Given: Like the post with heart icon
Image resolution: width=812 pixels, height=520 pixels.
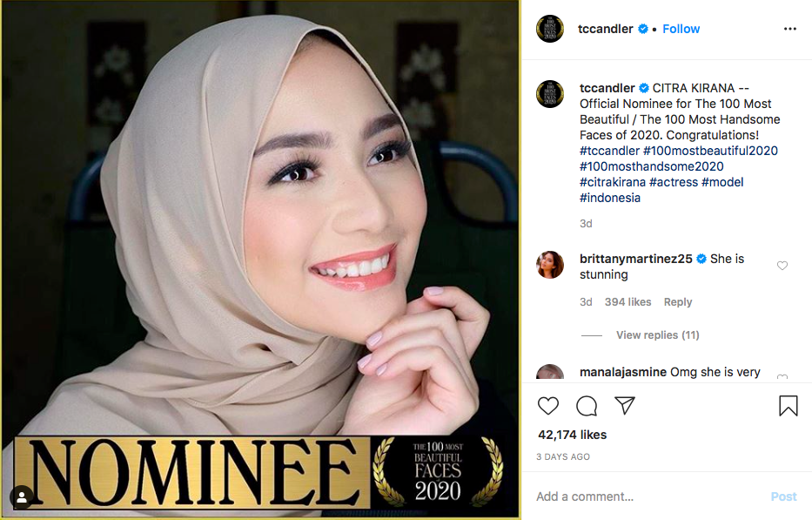Looking at the screenshot, I should coord(548,405).
